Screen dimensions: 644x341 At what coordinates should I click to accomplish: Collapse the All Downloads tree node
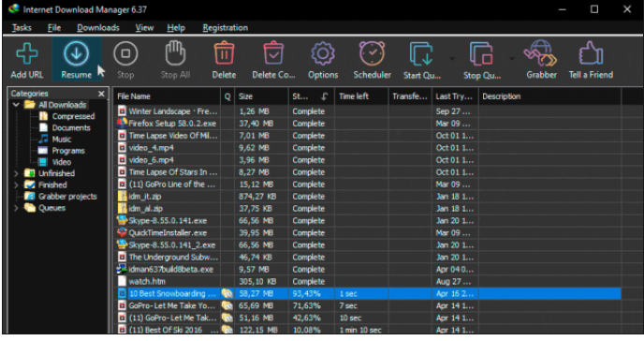[x=17, y=105]
